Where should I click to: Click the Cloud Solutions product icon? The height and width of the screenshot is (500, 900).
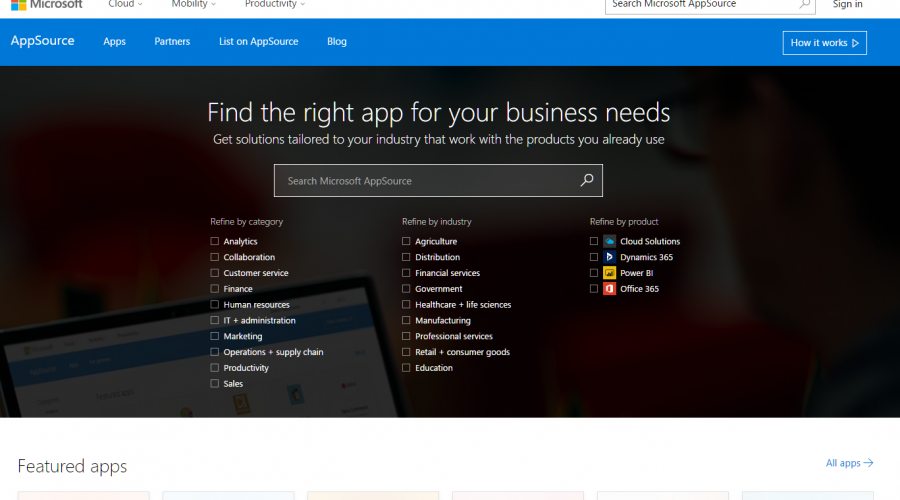click(x=609, y=241)
